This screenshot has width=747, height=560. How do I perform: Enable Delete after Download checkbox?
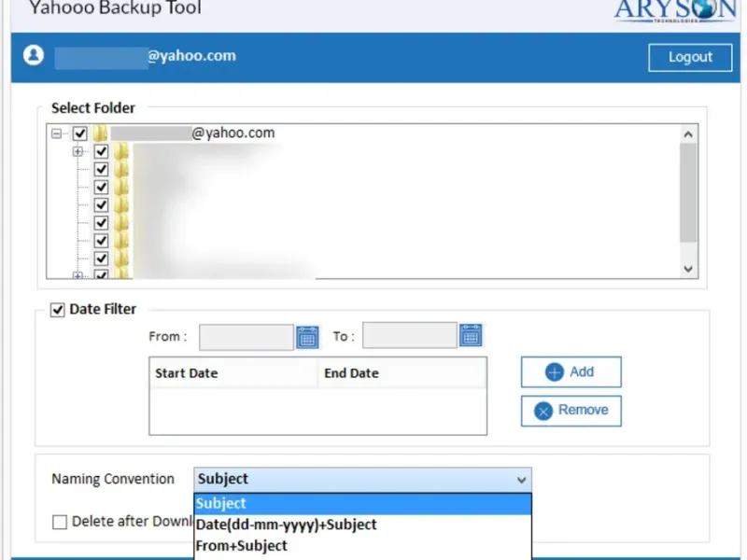(x=60, y=522)
